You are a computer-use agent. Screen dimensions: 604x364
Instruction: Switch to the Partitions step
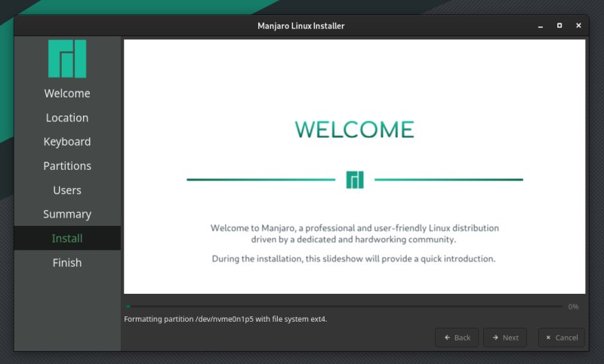tap(67, 166)
